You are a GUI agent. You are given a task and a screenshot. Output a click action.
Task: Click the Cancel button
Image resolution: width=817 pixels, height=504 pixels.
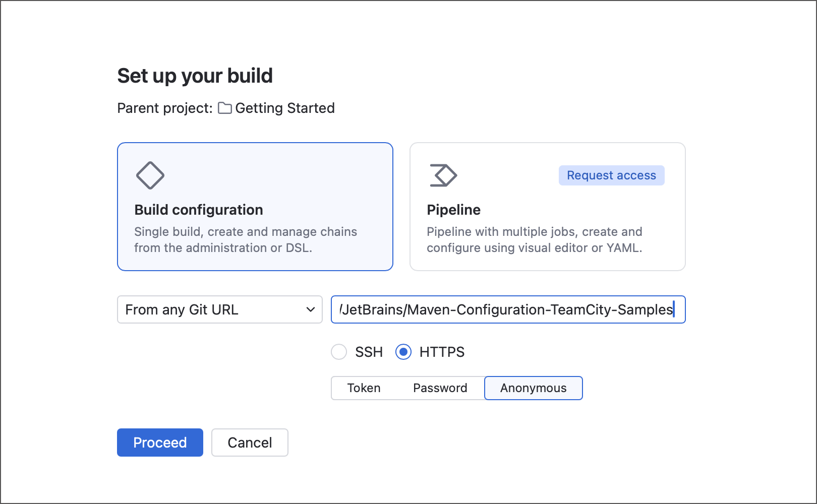pos(250,442)
